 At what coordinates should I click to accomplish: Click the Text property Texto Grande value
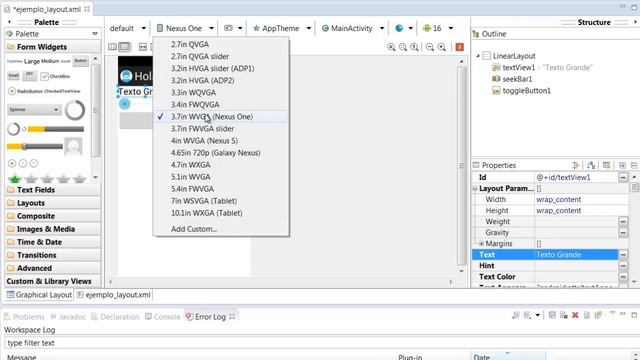pos(576,255)
